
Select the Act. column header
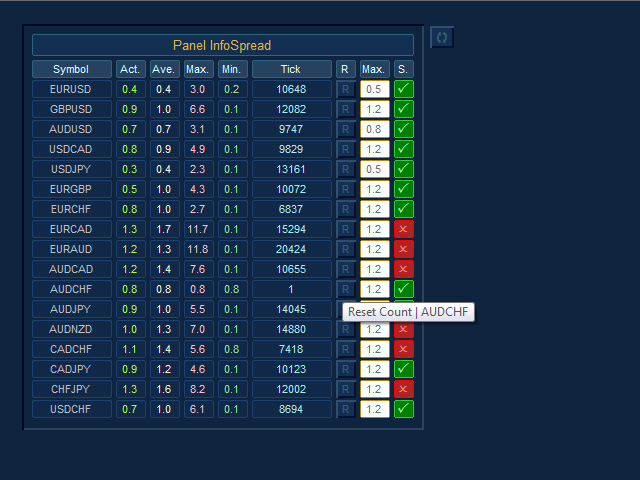[130, 69]
